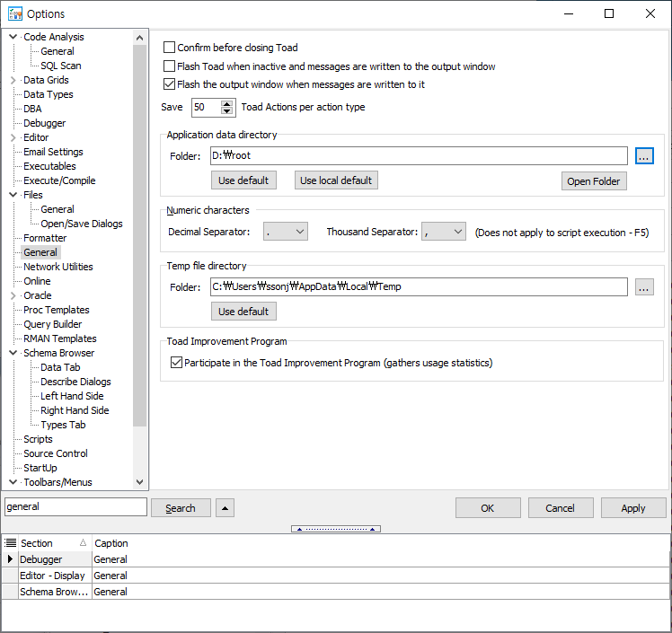Select the Data Types option page
672x633 pixels.
(49, 94)
